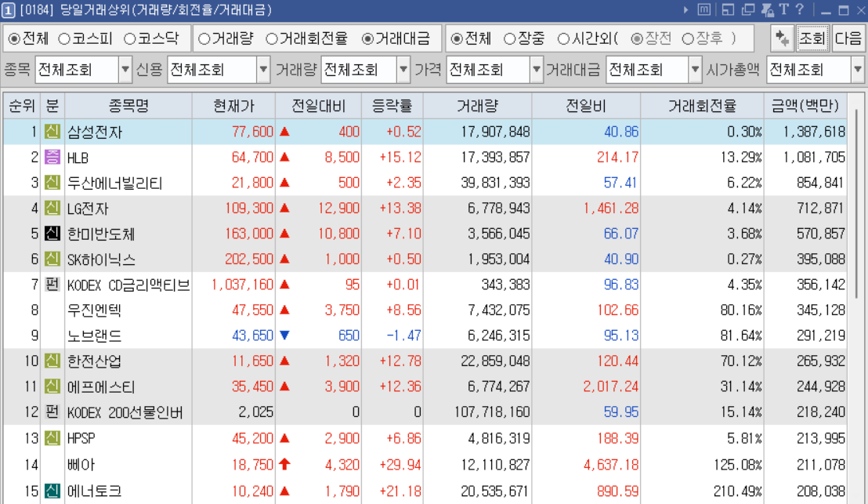868x504 pixels.
Task: Click the 다음 next button
Action: tap(848, 38)
